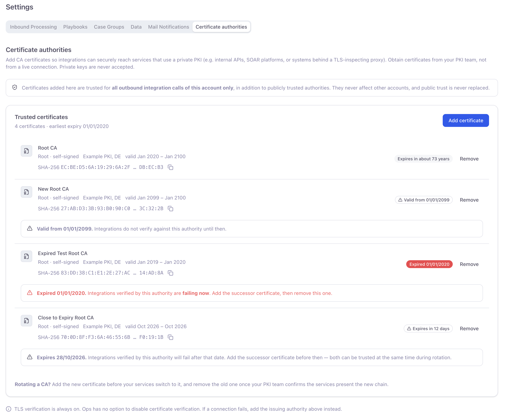This screenshot has height=420, width=508.
Task: Click the Expires in about 73 years badge
Action: click(423, 159)
